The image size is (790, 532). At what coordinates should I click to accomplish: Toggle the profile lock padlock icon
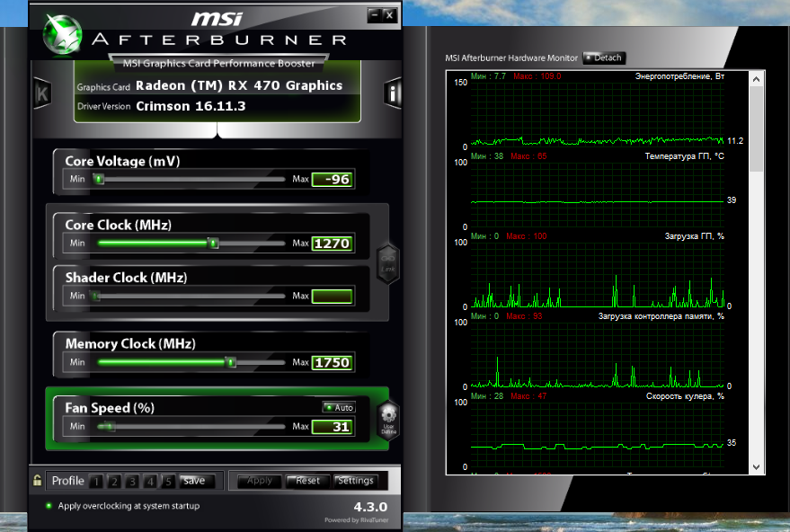click(x=37, y=480)
